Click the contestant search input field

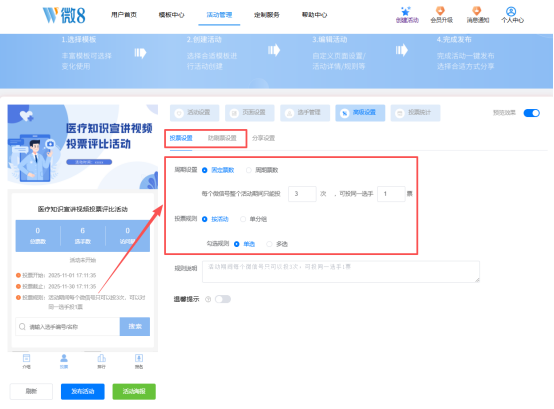(x=68, y=327)
